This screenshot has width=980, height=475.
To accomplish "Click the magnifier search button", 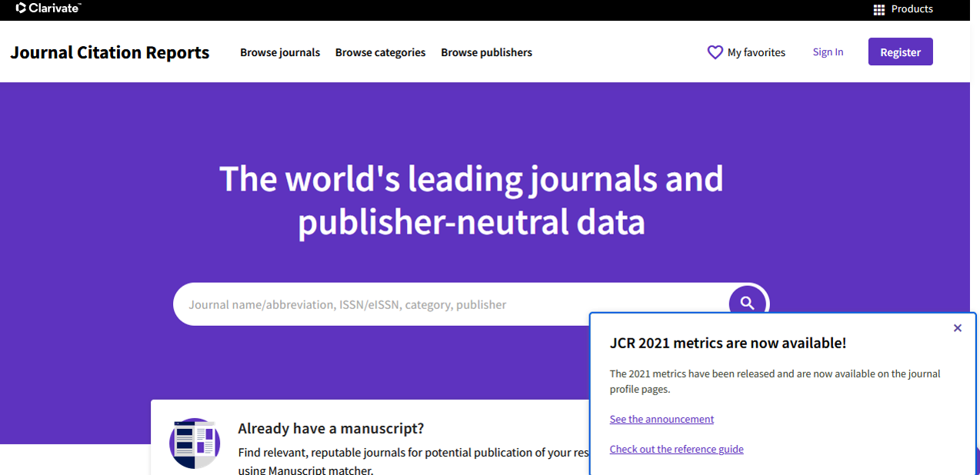I will click(748, 303).
